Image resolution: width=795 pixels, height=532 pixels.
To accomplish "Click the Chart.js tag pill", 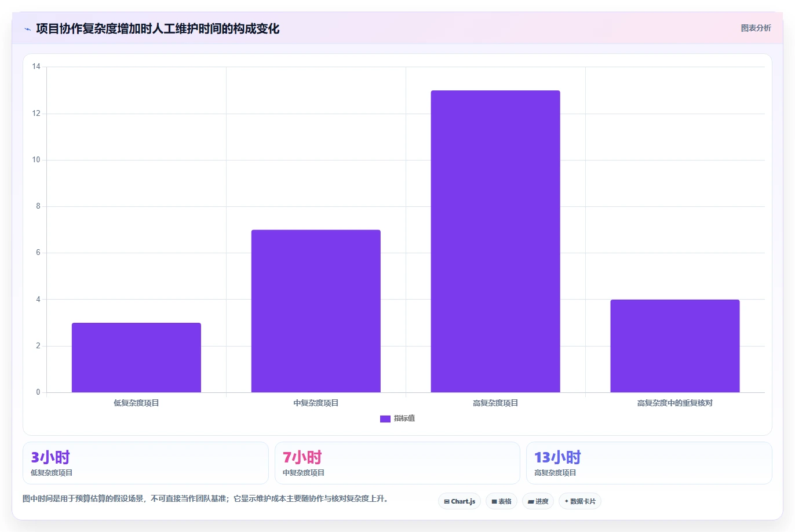I will pos(460,501).
